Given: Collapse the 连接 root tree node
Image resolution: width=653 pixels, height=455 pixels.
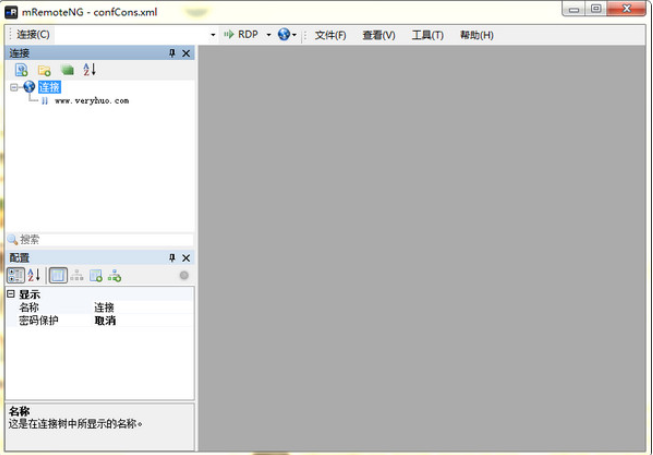Looking at the screenshot, I should pos(14,87).
